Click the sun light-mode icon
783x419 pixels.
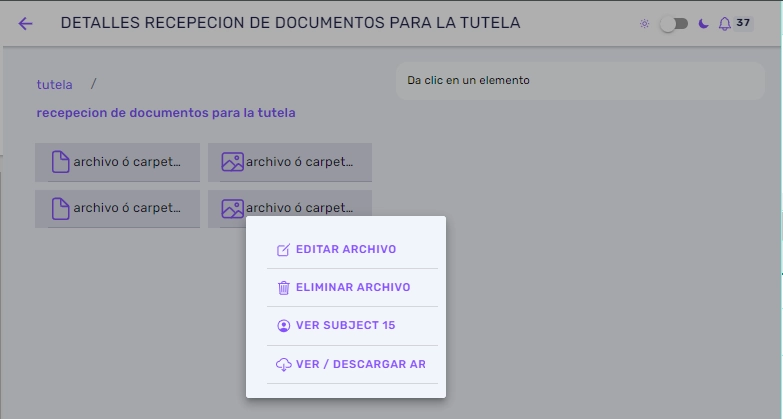[x=645, y=23]
